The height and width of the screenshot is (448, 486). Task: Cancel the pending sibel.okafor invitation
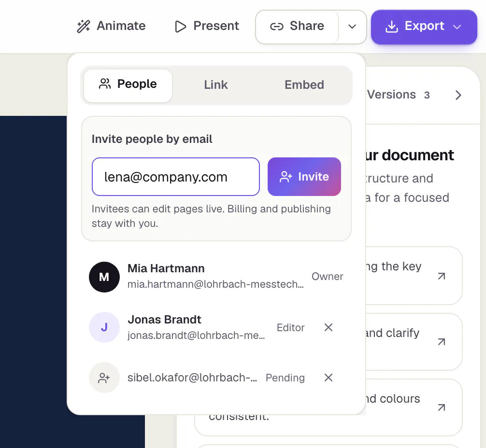pyautogui.click(x=328, y=378)
